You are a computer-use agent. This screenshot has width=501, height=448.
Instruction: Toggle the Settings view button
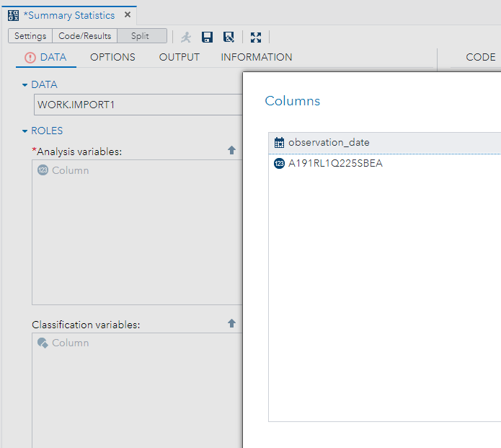tap(30, 36)
